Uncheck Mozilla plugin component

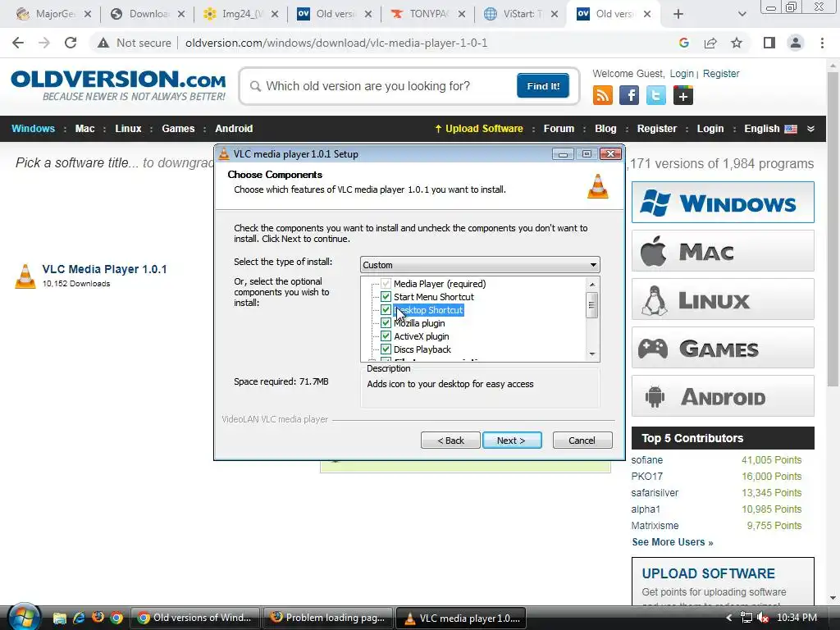(386, 323)
